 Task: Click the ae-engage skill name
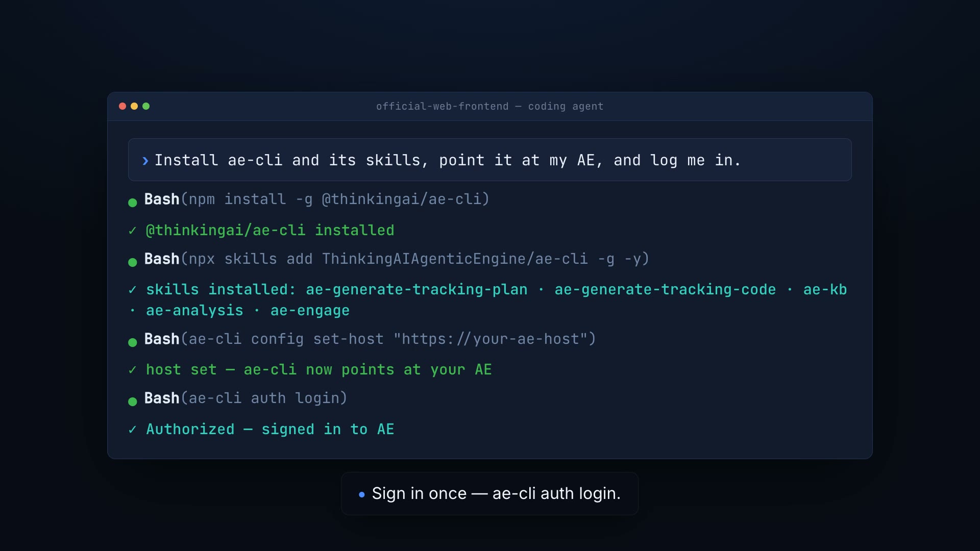tap(310, 310)
